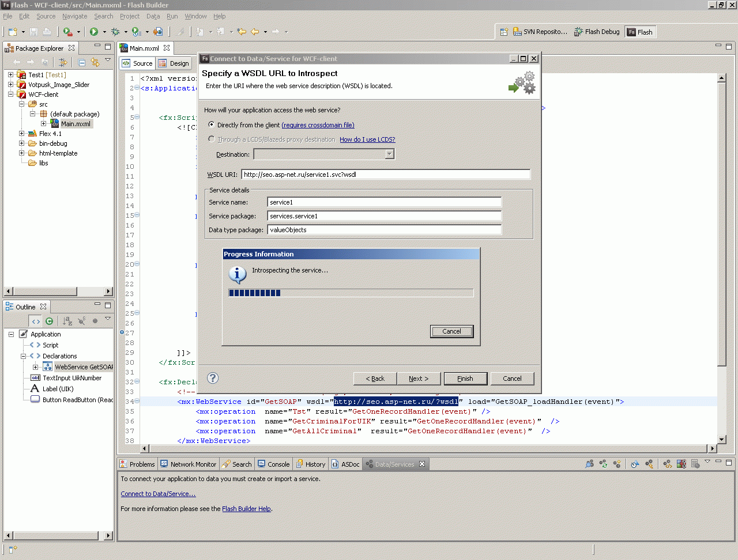Click the Service name input field
The height and width of the screenshot is (560, 738).
pyautogui.click(x=385, y=202)
